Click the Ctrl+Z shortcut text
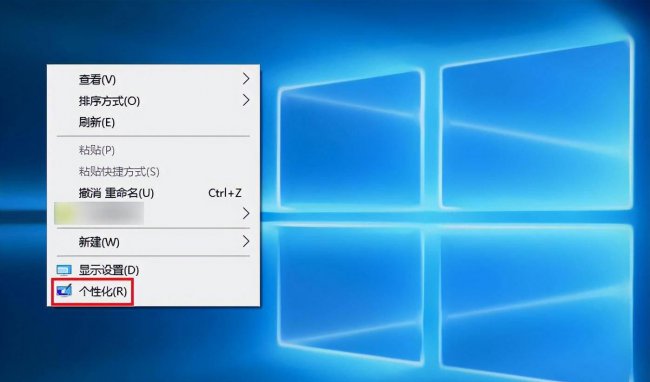The width and height of the screenshot is (650, 382). pos(225,193)
